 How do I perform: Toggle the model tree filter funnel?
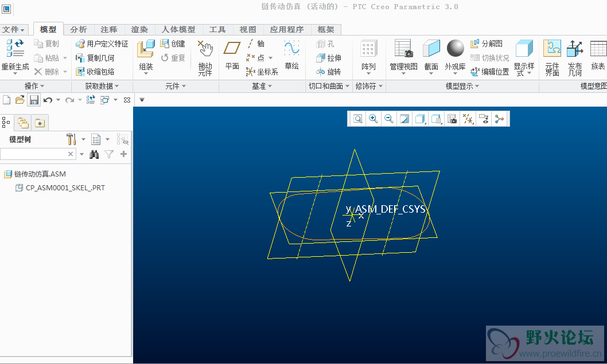[x=109, y=154]
